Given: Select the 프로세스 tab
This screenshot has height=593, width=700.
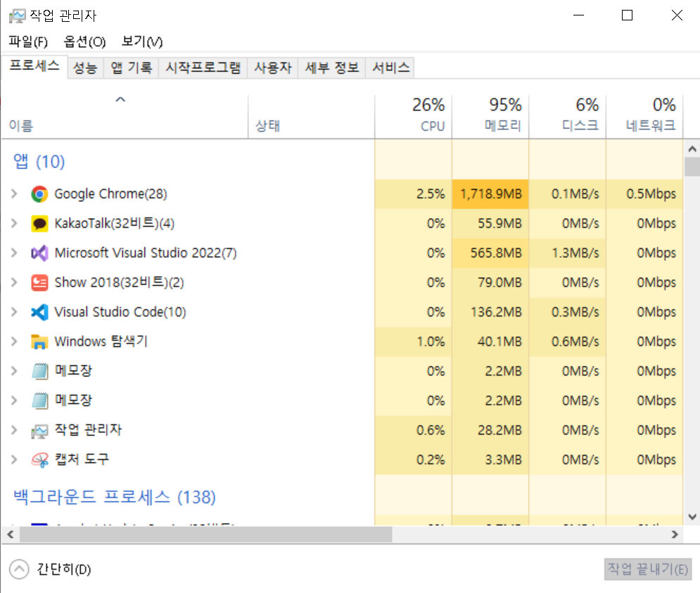Looking at the screenshot, I should pyautogui.click(x=34, y=67).
